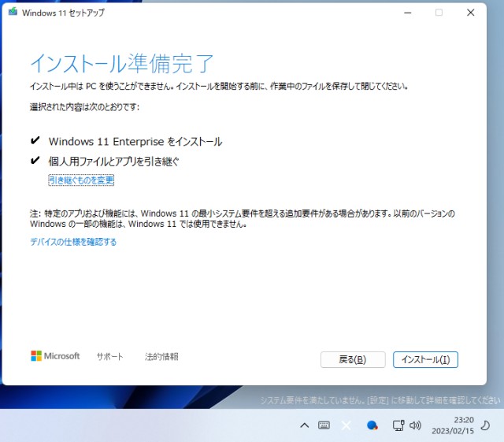This screenshot has width=504, height=442.
Task: Open the touch keyboard tray icon
Action: click(324, 425)
